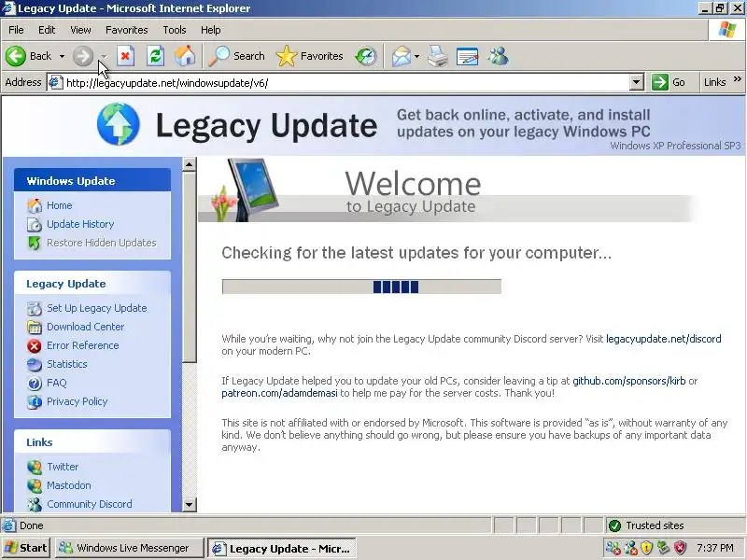
Task: Open the patreon.com/adamdemasi link
Action: tap(279, 393)
